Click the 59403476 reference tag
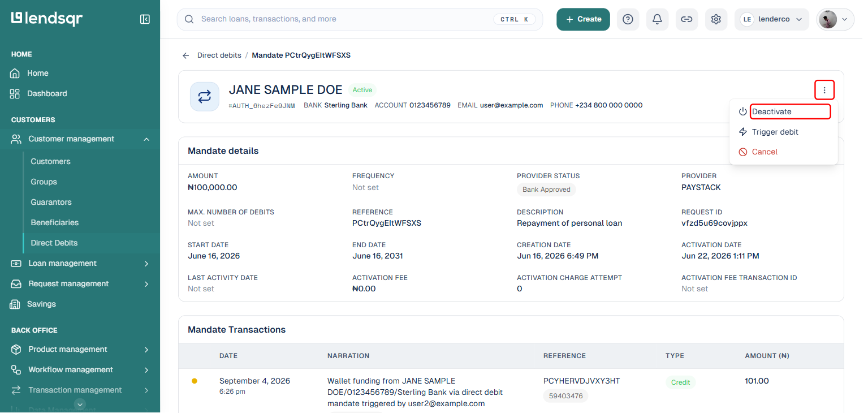 coord(565,396)
